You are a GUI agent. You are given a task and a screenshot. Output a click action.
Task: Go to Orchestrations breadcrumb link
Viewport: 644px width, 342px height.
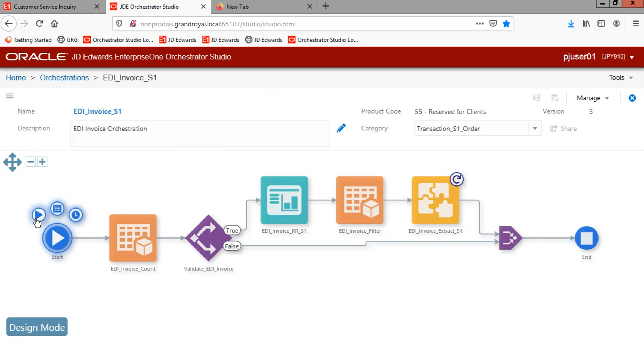(x=64, y=78)
